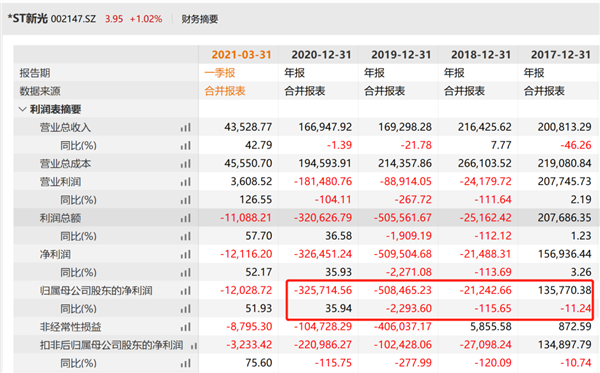Viewport: 600px width, 373px height.
Task: Click the 一季报 report period cell
Action: 220,73
